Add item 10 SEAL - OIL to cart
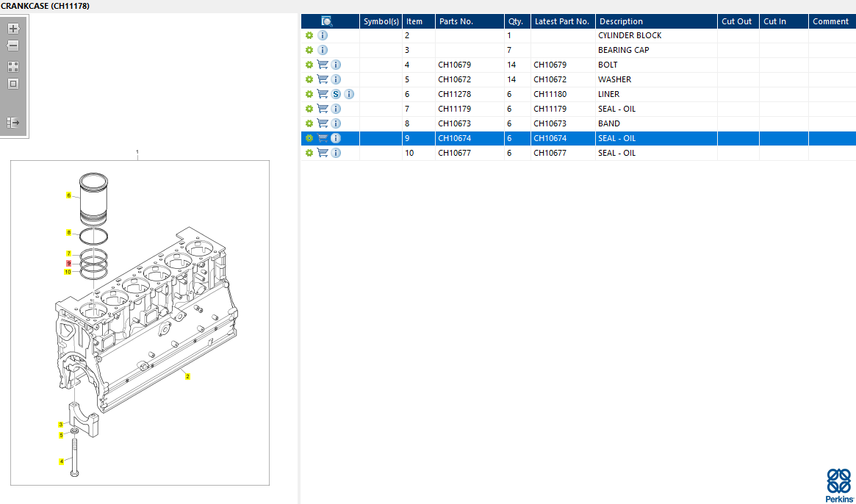 (323, 153)
